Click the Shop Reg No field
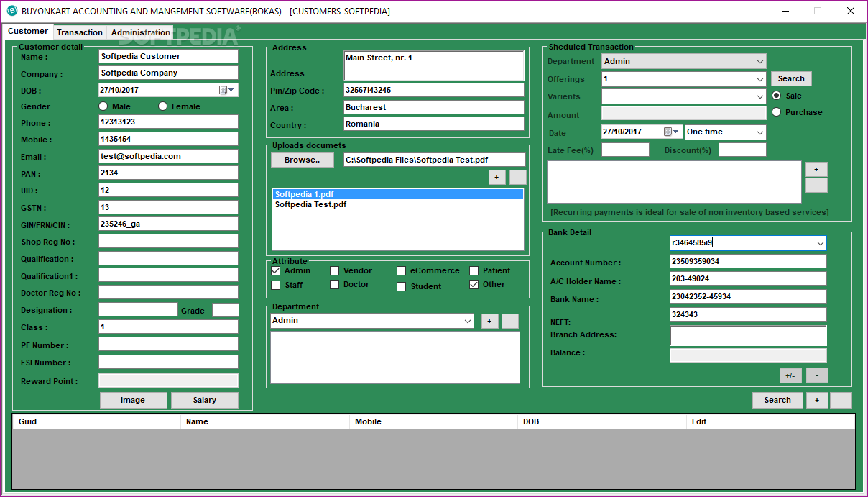The image size is (868, 497). pos(168,242)
